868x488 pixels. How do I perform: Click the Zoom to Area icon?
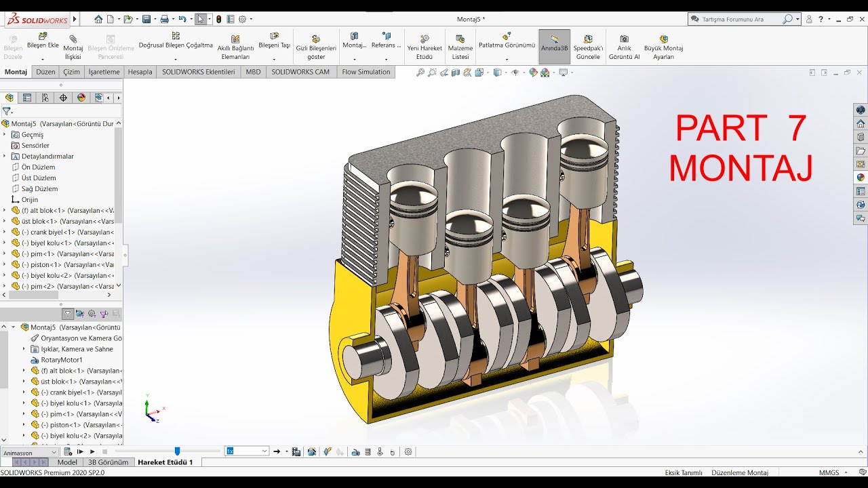pos(432,73)
